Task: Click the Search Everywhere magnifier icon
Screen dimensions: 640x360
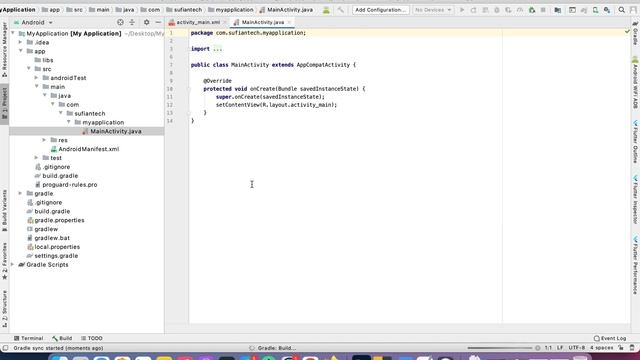Action: pyautogui.click(x=622, y=10)
